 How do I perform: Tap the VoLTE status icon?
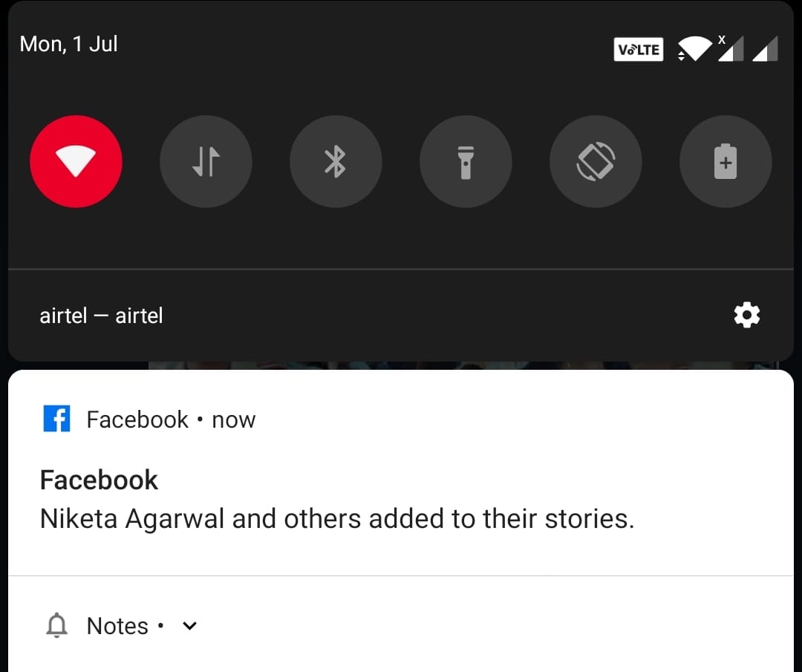pos(639,49)
